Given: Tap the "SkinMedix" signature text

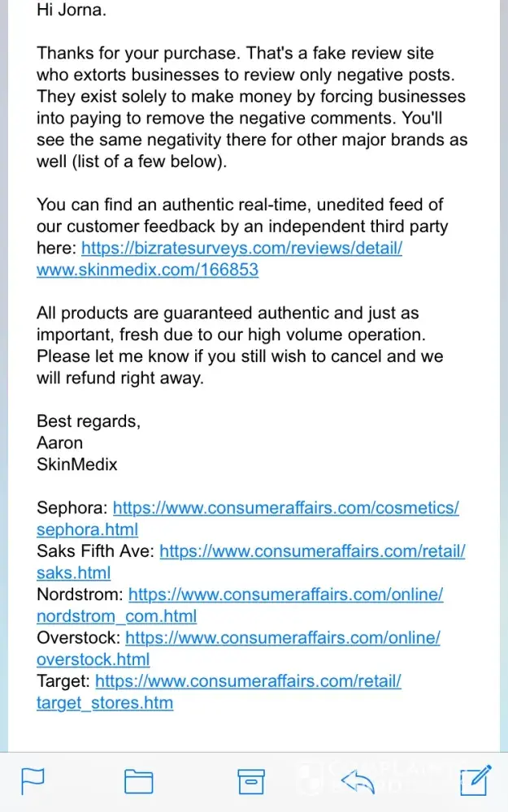Looking at the screenshot, I should (x=76, y=464).
